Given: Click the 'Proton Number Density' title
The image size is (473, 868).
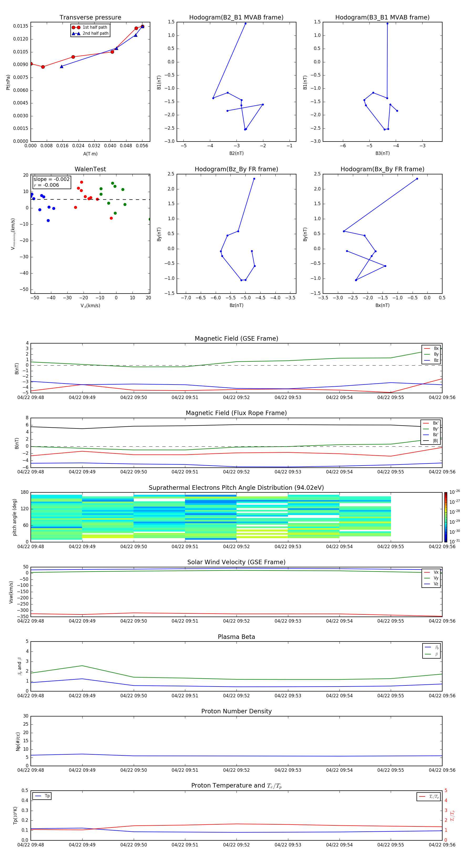Looking at the screenshot, I should point(236,711).
